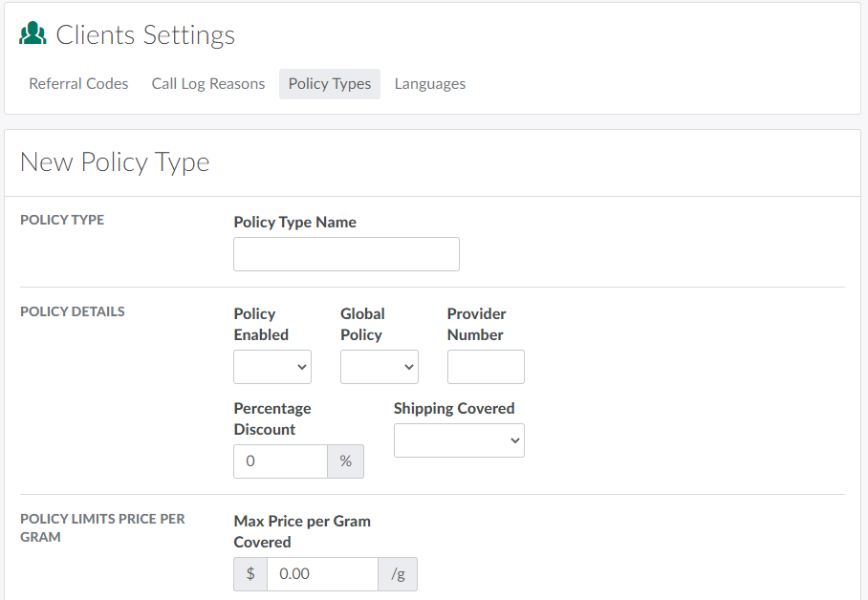The height and width of the screenshot is (600, 868).
Task: Click the New Policy Type heading
Action: 115,162
